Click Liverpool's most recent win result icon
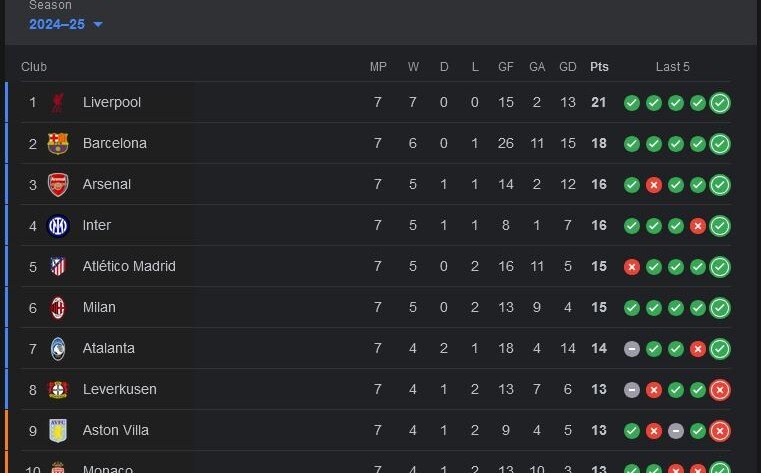Viewport: 761px width, 473px height. 720,102
